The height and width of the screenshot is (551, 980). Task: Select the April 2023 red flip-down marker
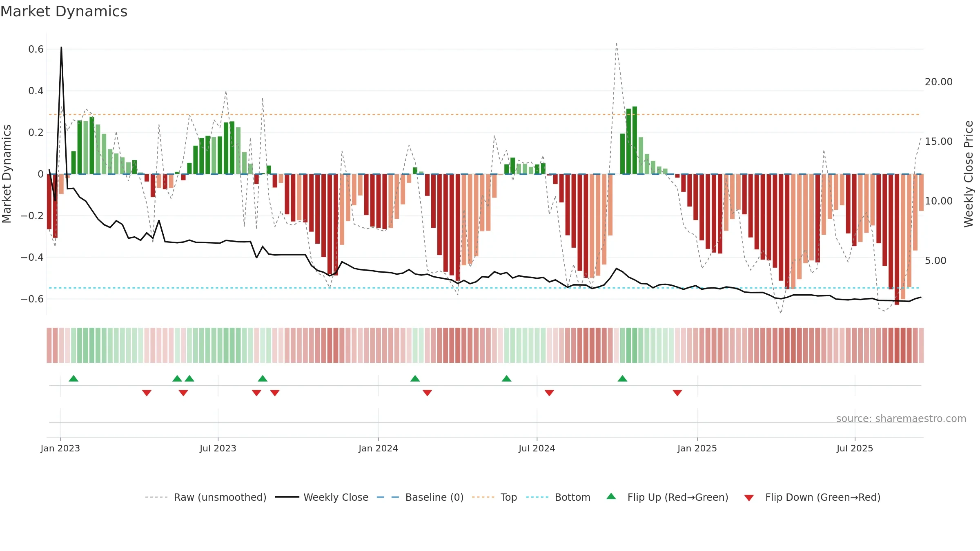tap(147, 393)
